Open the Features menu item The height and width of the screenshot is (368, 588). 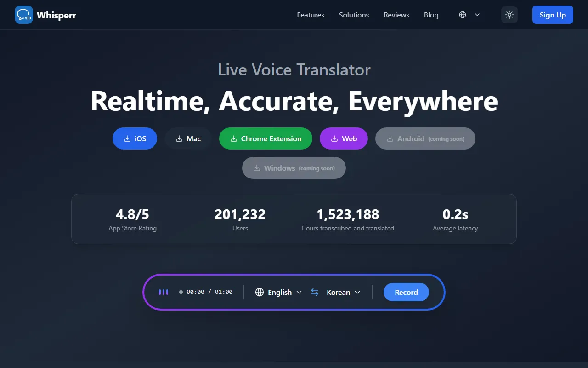tap(311, 15)
